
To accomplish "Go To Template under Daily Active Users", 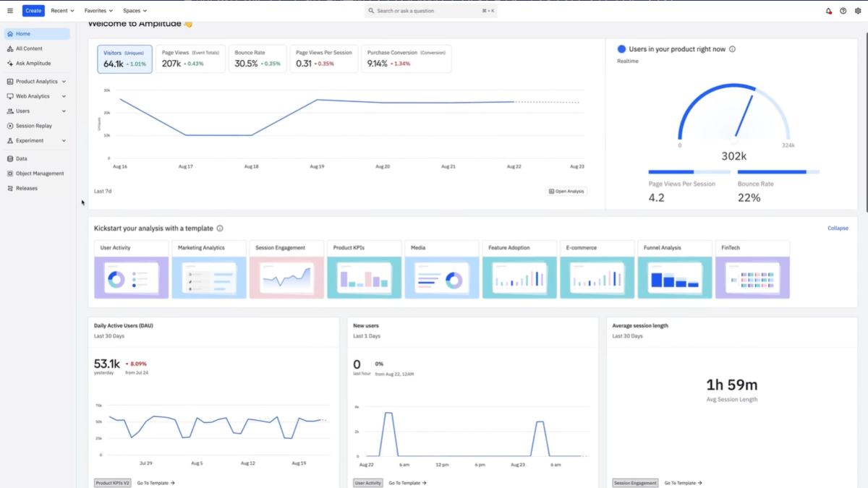I will 156,483.
